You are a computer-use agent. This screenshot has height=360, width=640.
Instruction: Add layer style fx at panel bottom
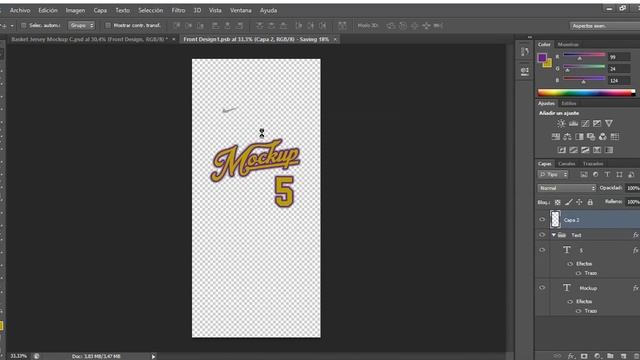[571, 356]
